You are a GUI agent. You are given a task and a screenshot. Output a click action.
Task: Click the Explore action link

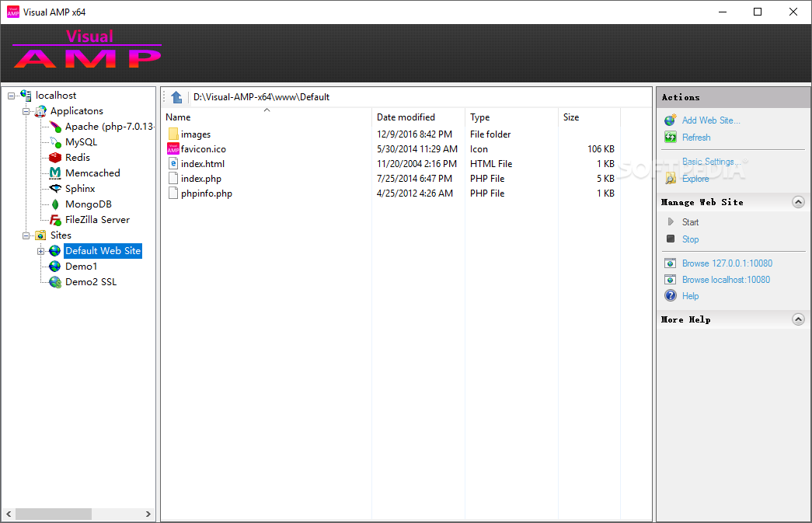tap(695, 179)
